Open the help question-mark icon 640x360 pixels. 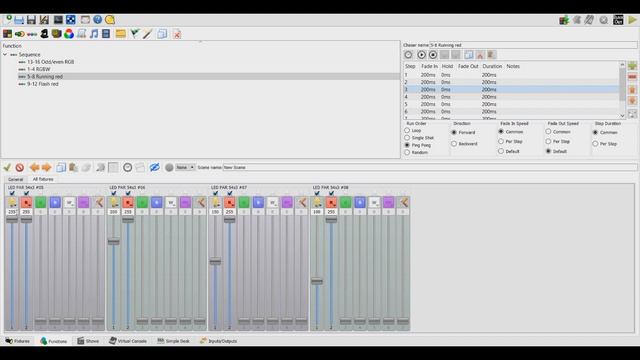point(97,20)
